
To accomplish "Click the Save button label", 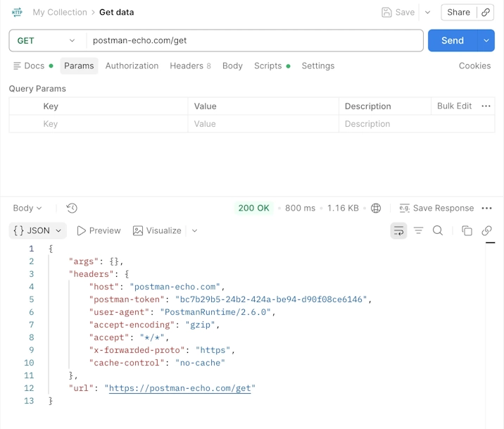I will 405,12.
